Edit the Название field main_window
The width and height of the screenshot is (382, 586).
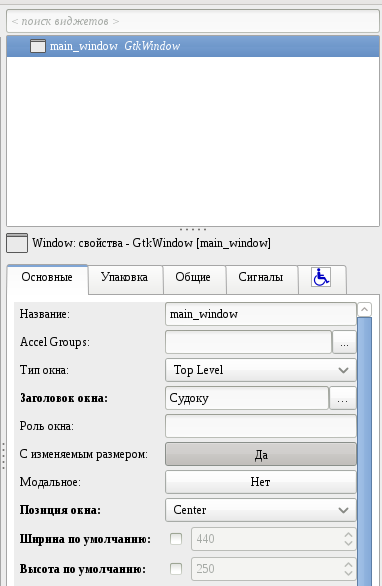[x=261, y=314]
